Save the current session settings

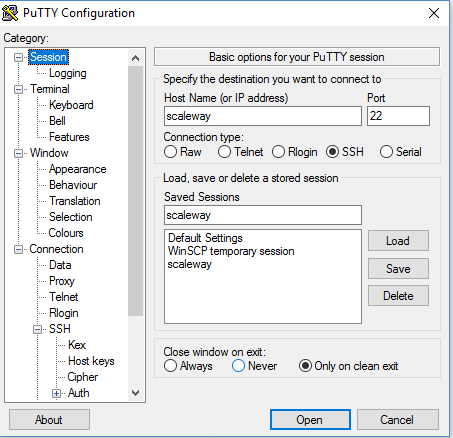(398, 269)
